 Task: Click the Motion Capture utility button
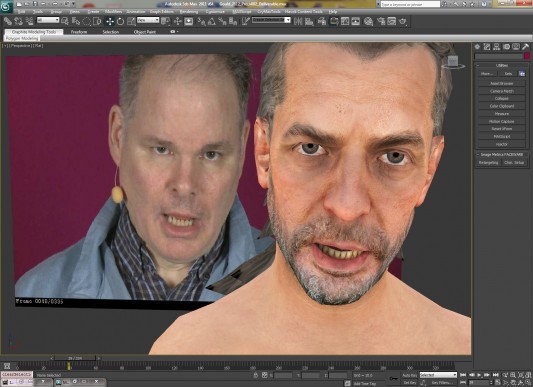pyautogui.click(x=502, y=121)
